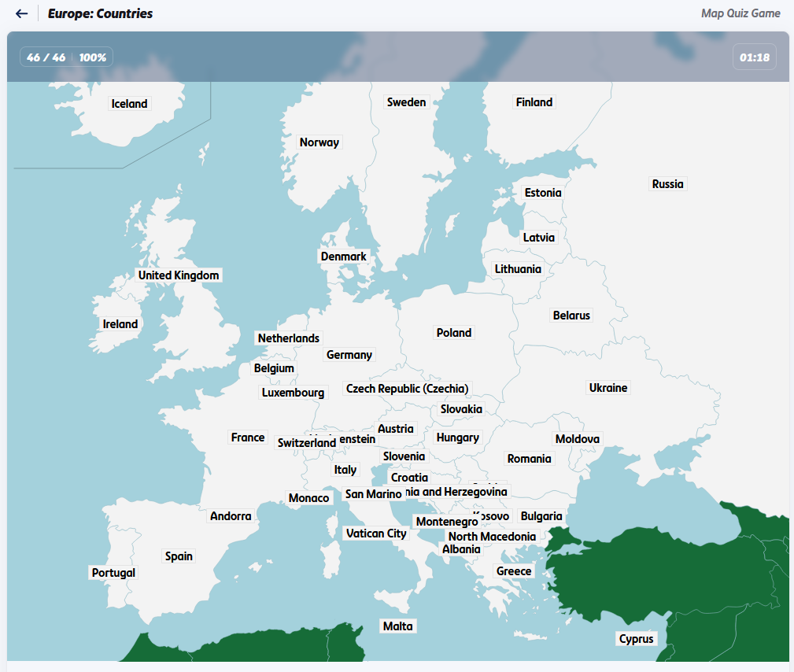Select the Russia label
This screenshot has width=794, height=672.
click(668, 184)
